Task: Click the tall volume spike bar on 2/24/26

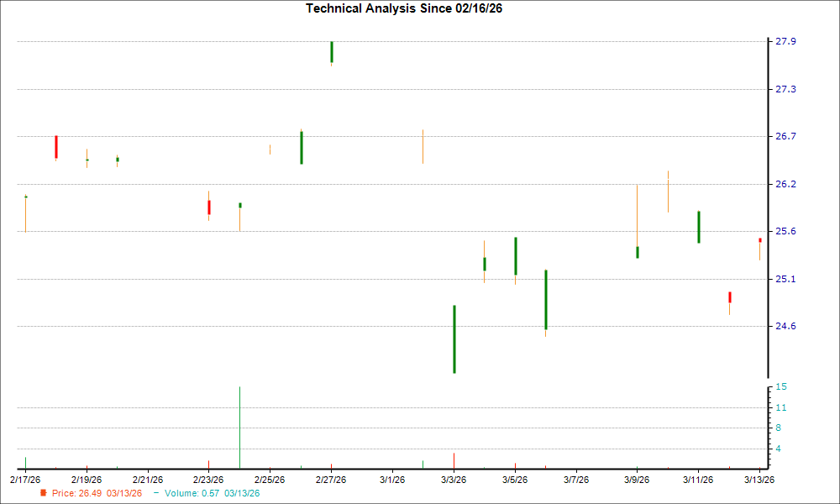Action: click(239, 424)
